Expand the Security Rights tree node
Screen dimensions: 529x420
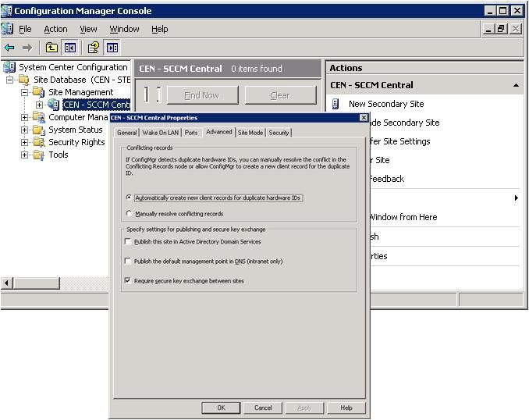tap(25, 142)
